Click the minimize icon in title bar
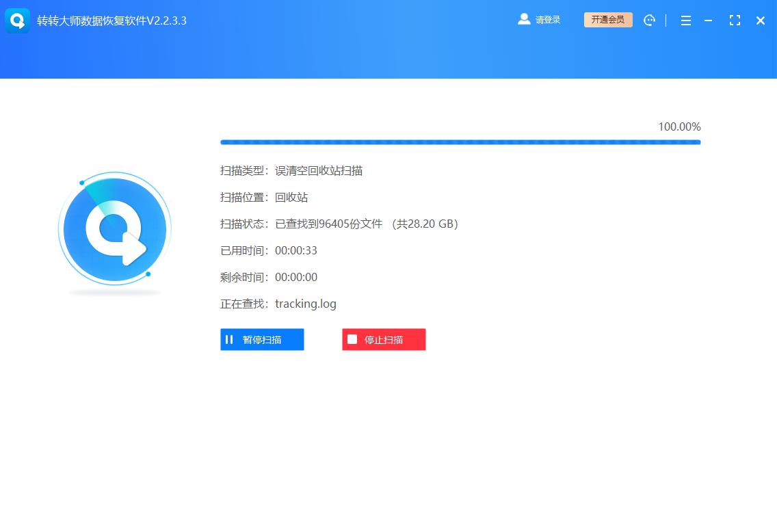Screen dimensions: 777x532 click(x=708, y=21)
